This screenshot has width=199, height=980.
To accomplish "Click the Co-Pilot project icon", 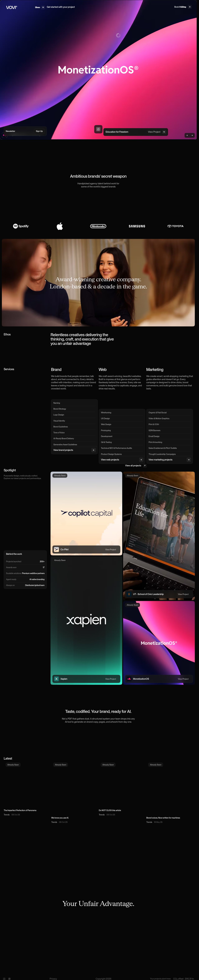I will pyautogui.click(x=56, y=549).
